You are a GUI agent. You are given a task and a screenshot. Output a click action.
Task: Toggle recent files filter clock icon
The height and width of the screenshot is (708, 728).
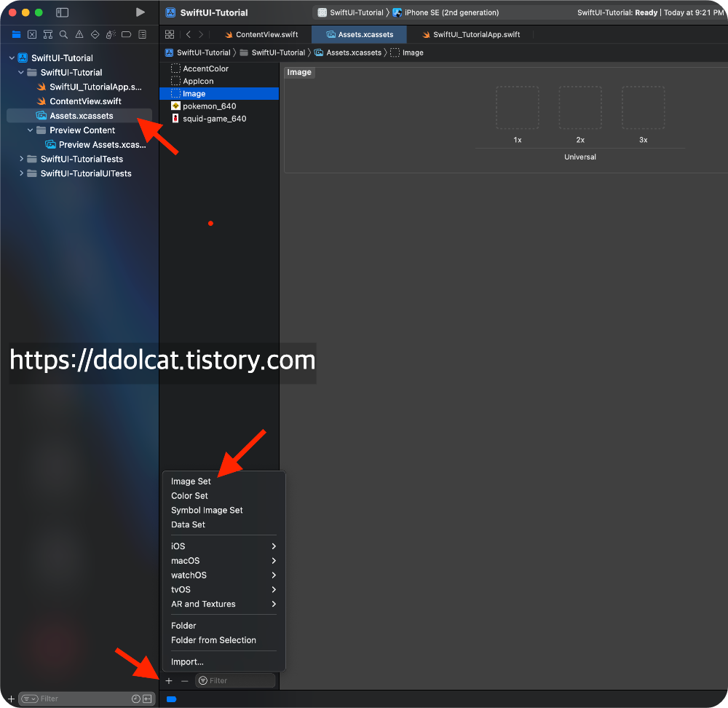click(135, 699)
